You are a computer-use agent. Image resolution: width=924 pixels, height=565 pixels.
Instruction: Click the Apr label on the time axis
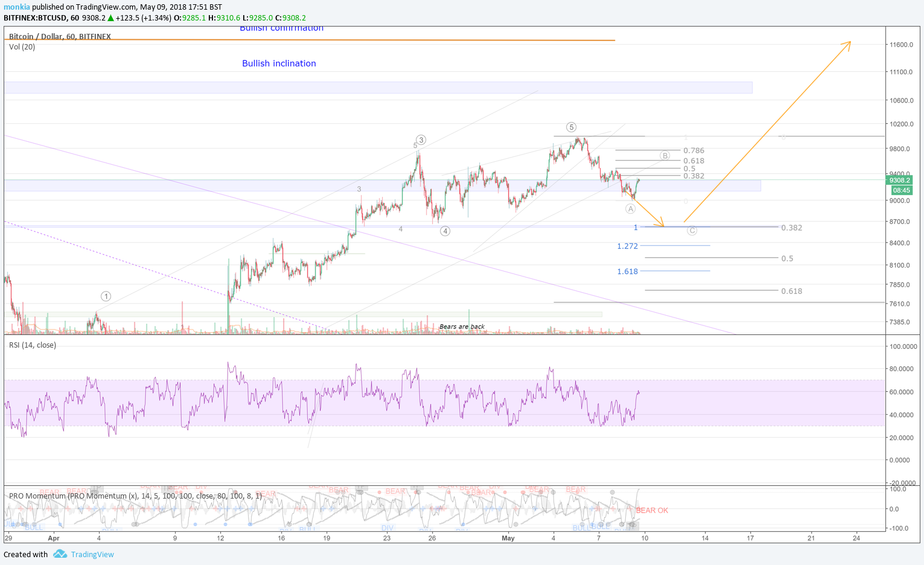coord(54,538)
